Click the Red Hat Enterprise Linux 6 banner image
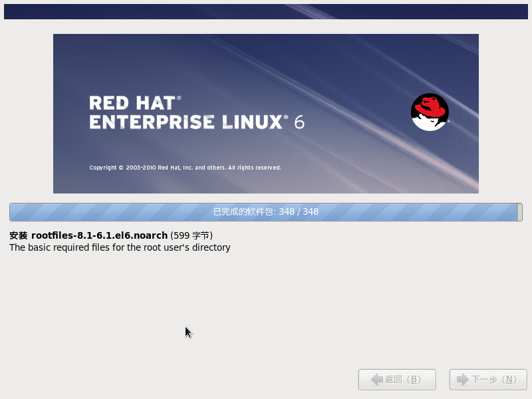532x399 pixels. click(x=265, y=114)
